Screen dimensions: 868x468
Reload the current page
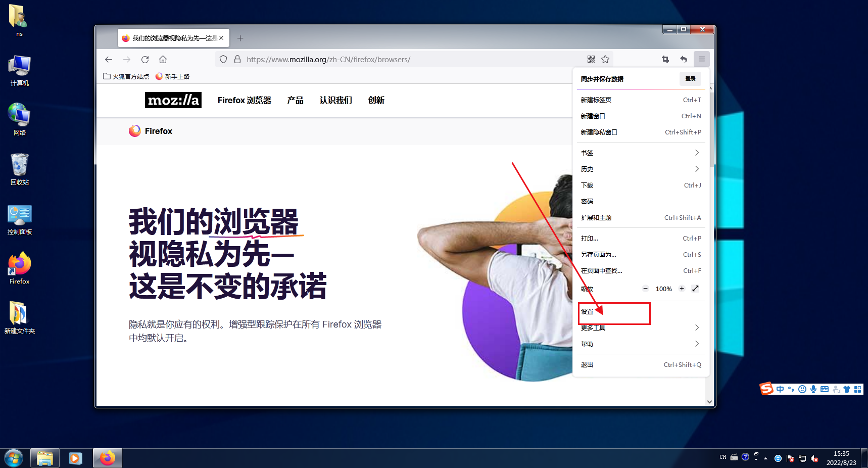[x=145, y=60]
